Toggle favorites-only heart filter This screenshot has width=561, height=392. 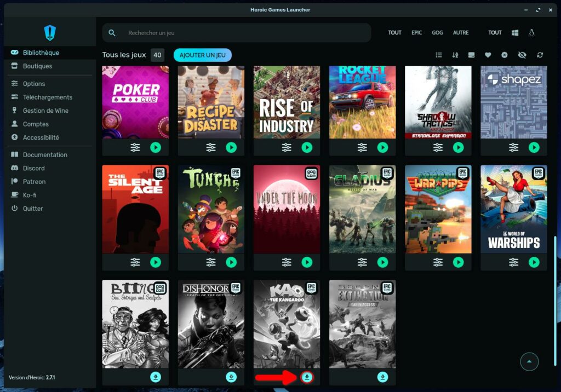[488, 55]
